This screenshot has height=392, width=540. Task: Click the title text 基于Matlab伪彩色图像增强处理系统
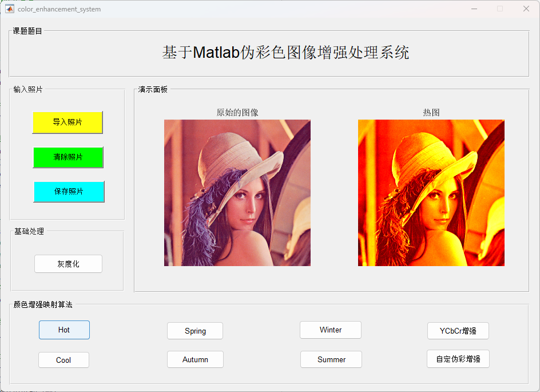coord(285,53)
